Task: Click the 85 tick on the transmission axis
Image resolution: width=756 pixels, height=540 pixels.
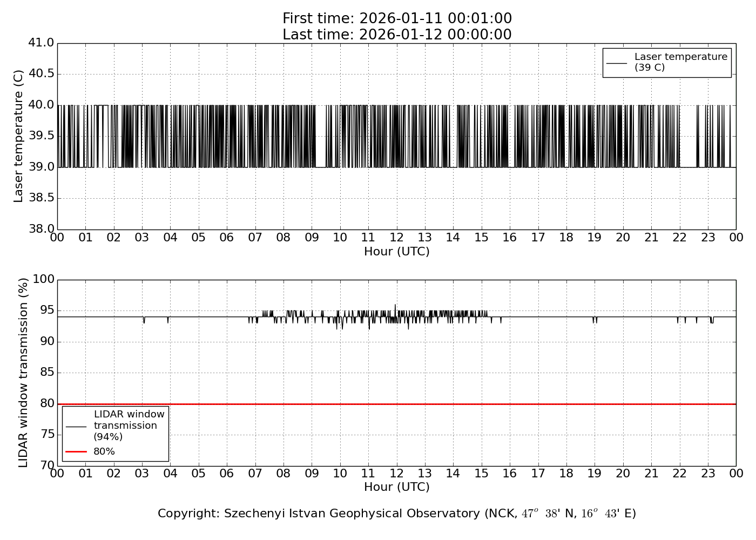Action: [x=47, y=373]
